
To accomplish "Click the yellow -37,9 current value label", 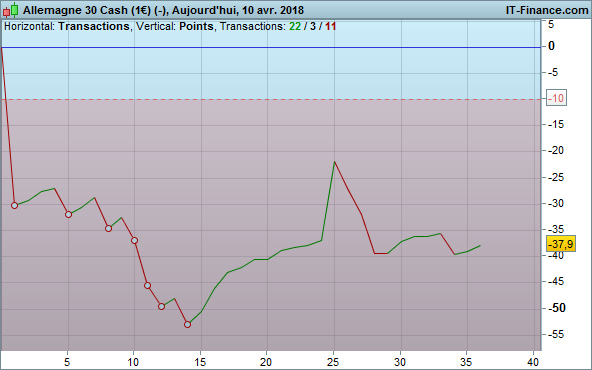I will (x=561, y=244).
